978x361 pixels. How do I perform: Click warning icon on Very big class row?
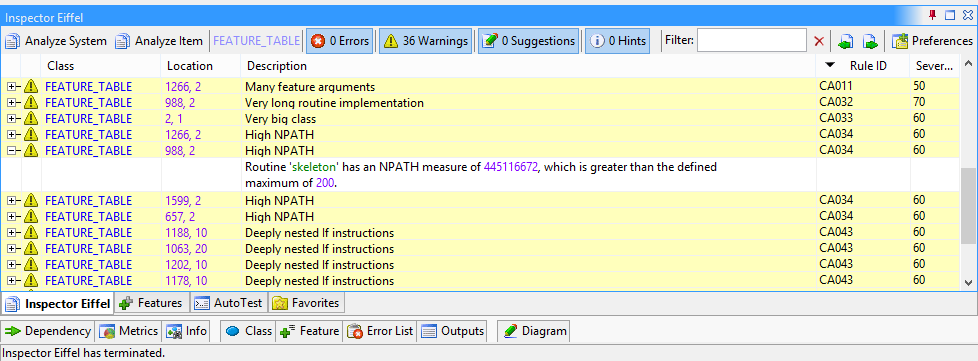pos(31,118)
